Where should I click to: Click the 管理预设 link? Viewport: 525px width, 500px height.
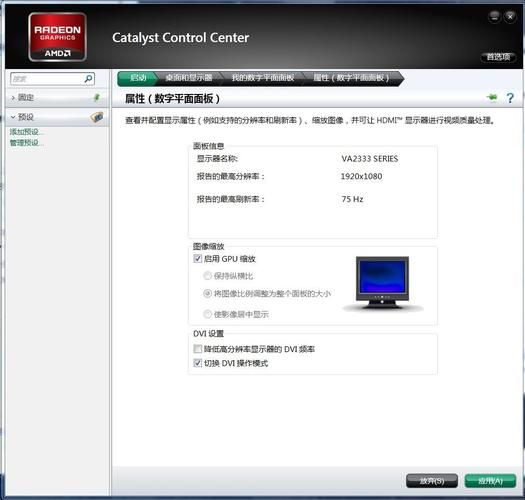coord(26,143)
